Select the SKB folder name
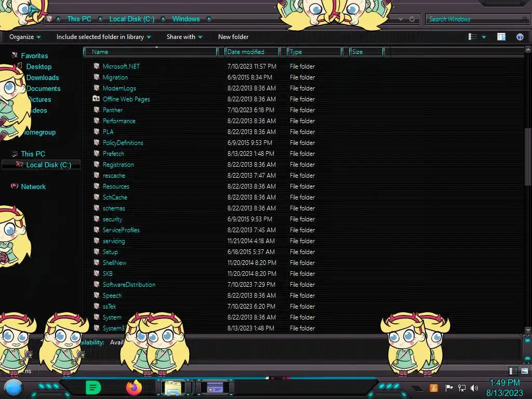 pos(108,273)
